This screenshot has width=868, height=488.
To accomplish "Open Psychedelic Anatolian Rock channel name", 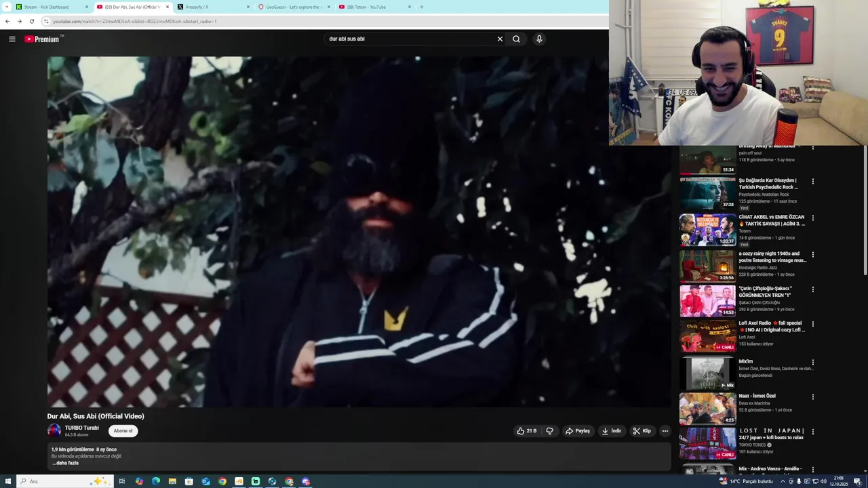I will click(x=764, y=195).
